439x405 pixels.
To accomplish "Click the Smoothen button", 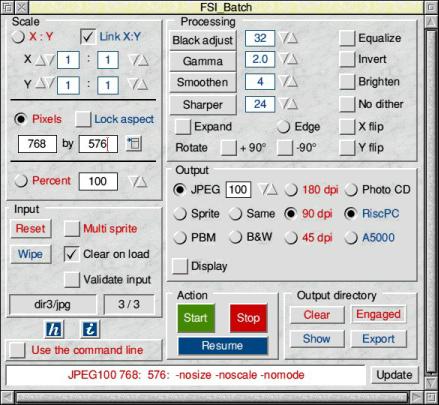I will tap(203, 82).
